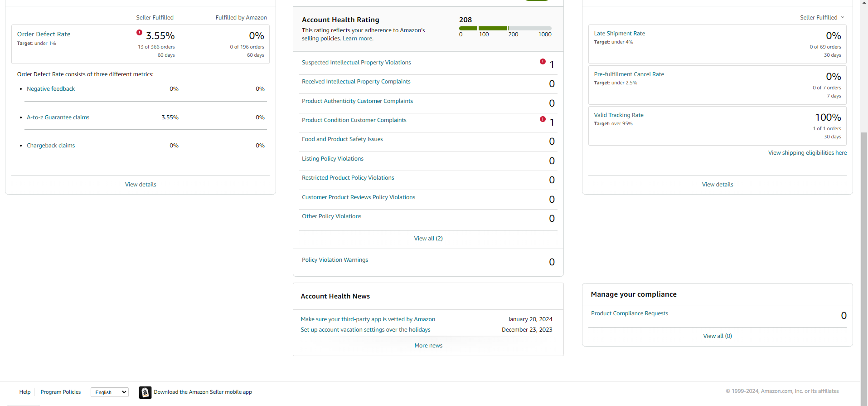Image resolution: width=868 pixels, height=406 pixels.
Task: Open Suspected Intellectual Property Violations
Action: point(356,63)
